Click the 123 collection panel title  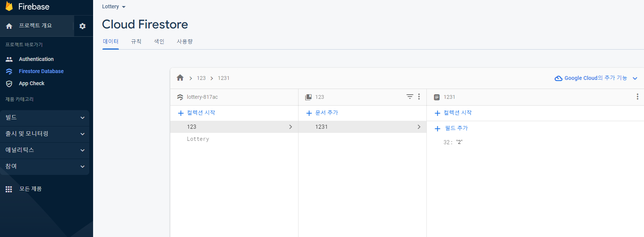point(320,97)
